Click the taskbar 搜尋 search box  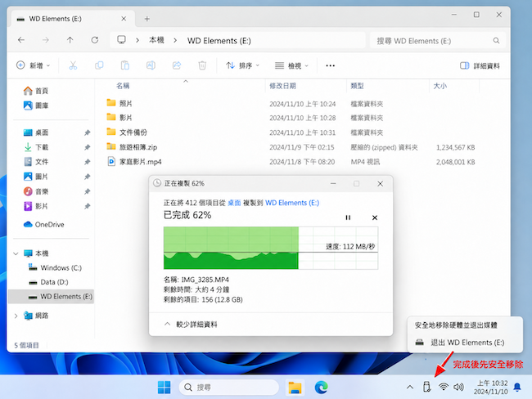pos(229,387)
